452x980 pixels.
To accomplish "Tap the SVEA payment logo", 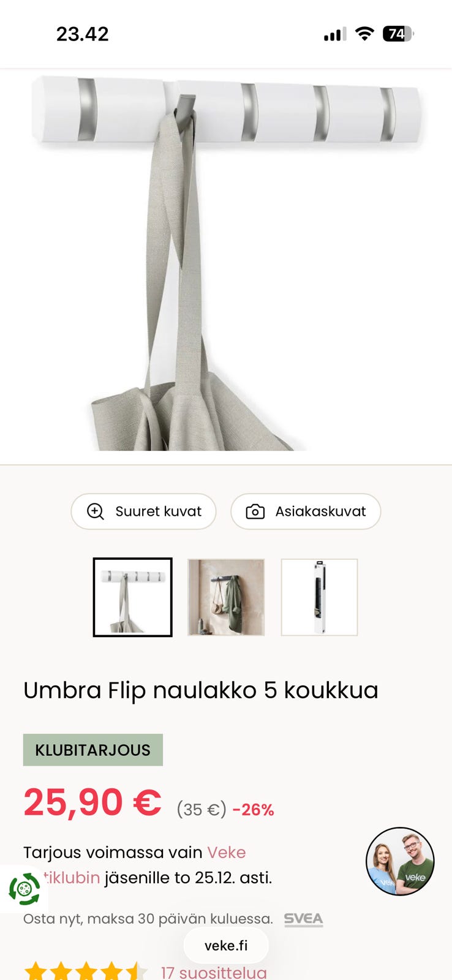I will pos(303,919).
